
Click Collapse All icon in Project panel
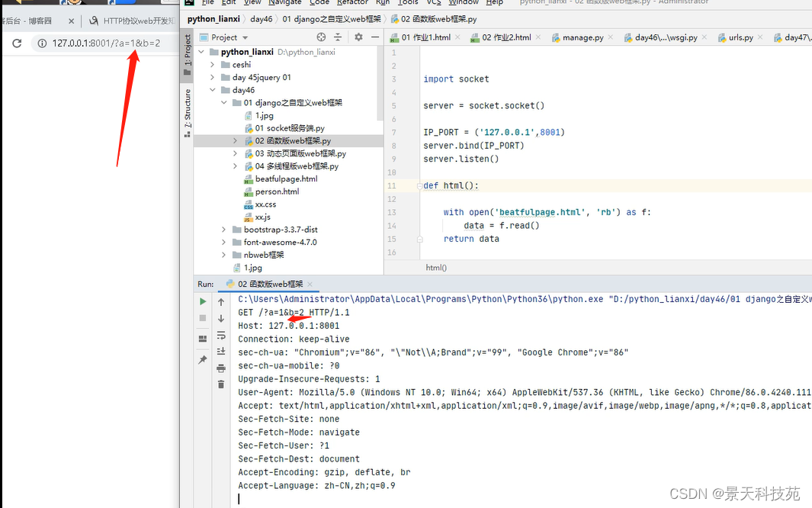(x=338, y=37)
